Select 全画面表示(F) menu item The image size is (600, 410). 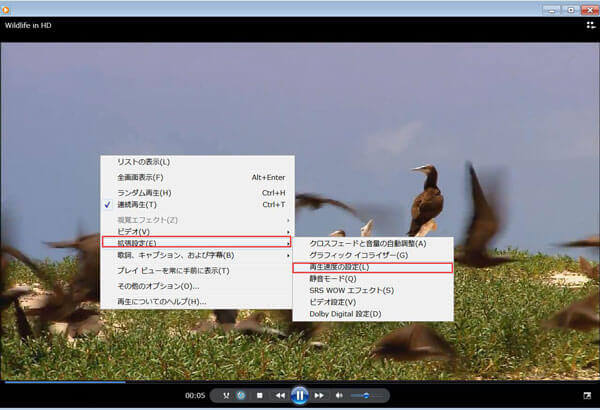click(197, 178)
